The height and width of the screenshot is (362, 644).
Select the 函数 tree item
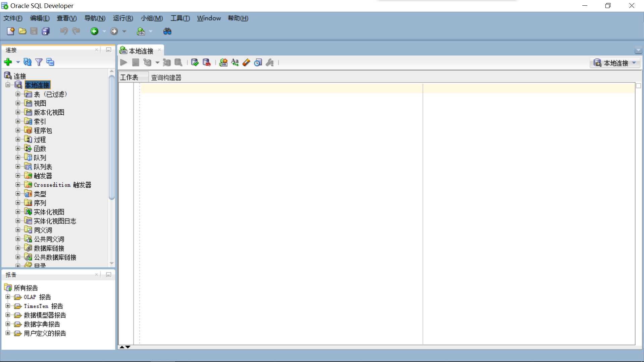(40, 148)
